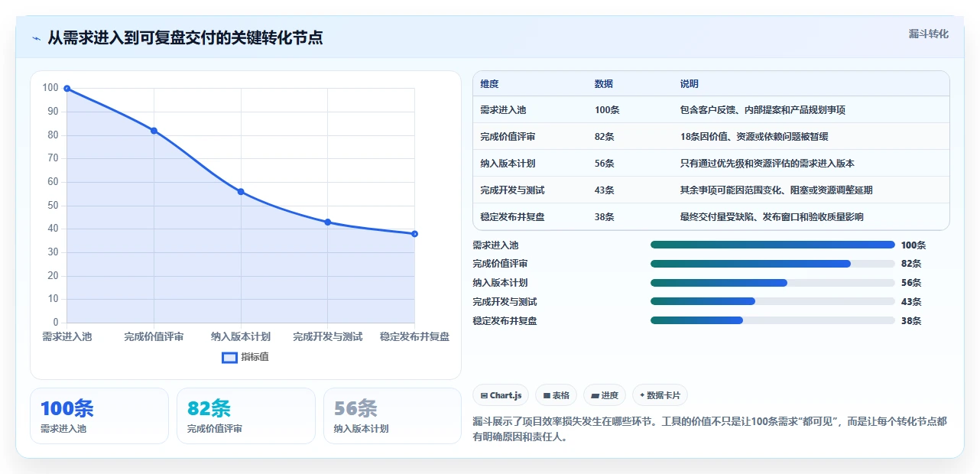Viewport: 980px width, 474px height.
Task: Click table cell 包含客户反馈、内部提案和产品规划事项
Action: point(762,110)
